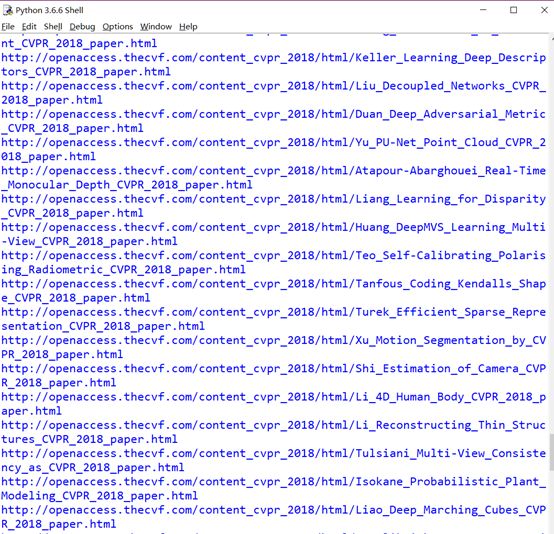Click the Isokane_Probabilistic_Plant URL line
Image resolution: width=554 pixels, height=534 pixels.
click(273, 482)
